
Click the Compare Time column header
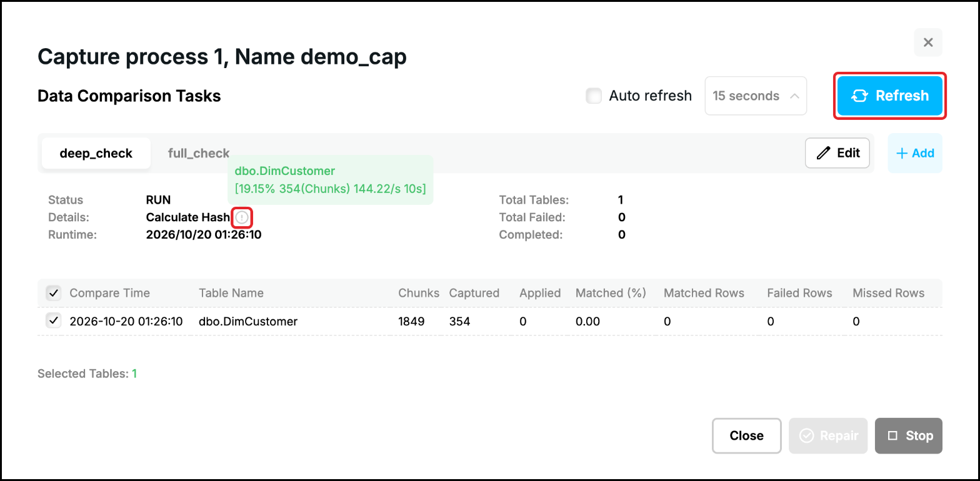[110, 293]
